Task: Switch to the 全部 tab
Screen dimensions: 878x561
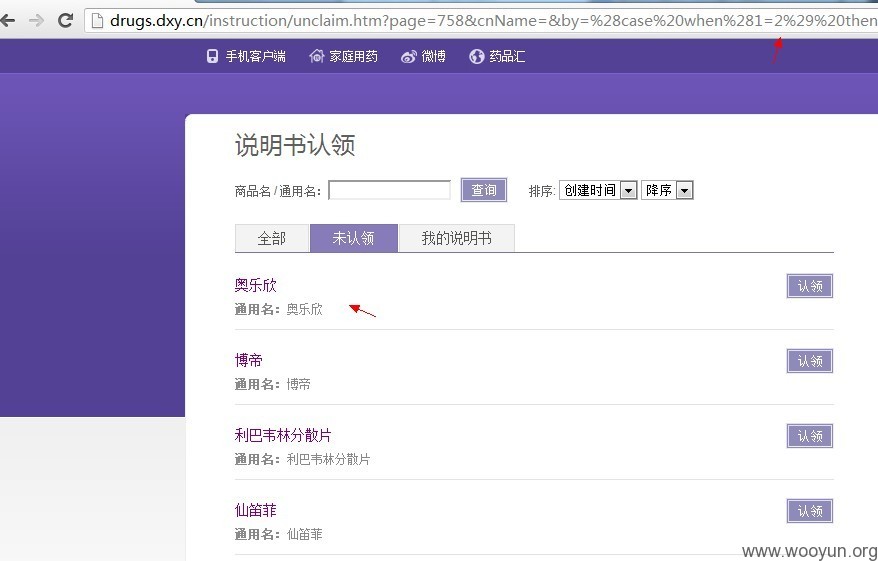Action: pos(272,238)
